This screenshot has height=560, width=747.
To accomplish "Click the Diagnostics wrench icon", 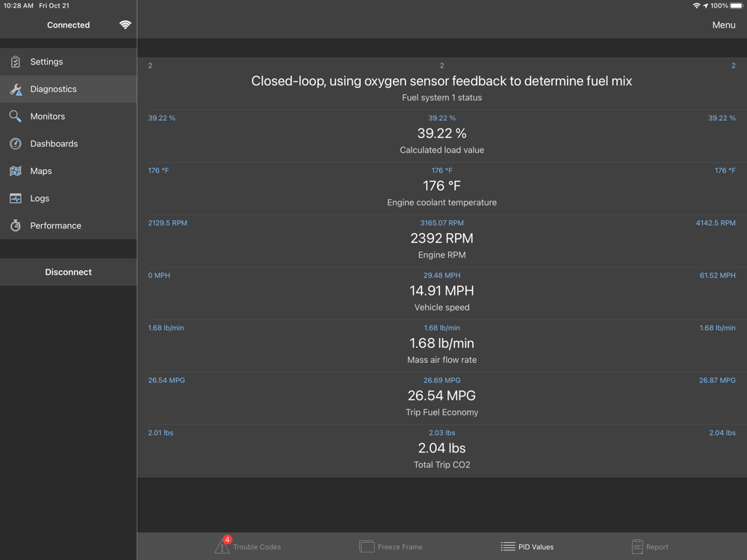I will (16, 89).
